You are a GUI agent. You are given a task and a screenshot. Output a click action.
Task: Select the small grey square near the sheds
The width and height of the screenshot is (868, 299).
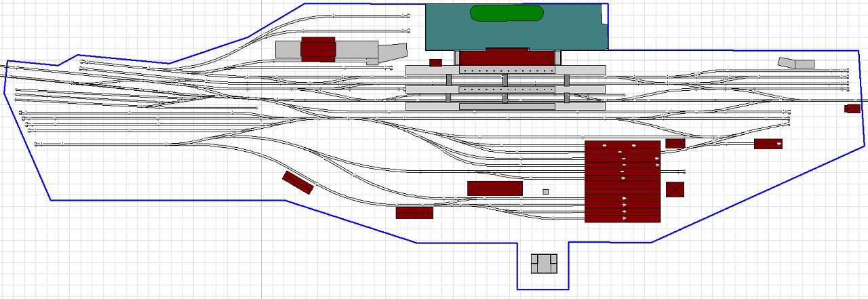tap(545, 192)
